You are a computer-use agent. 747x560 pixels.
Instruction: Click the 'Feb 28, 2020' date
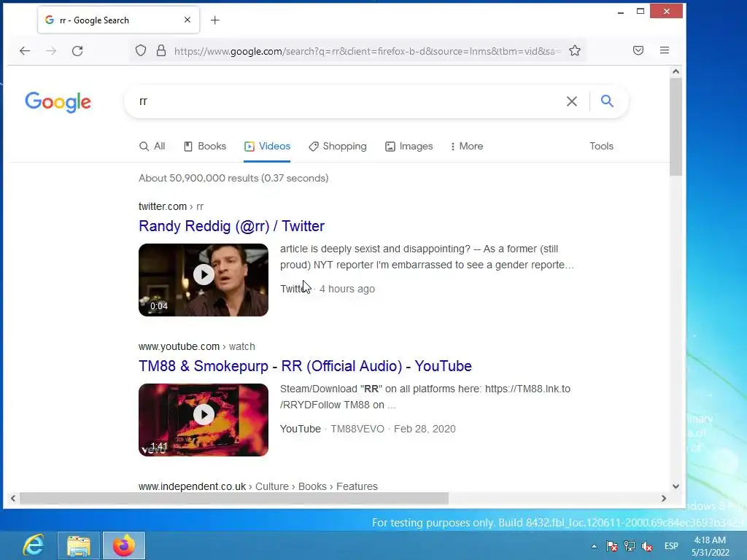tap(425, 429)
